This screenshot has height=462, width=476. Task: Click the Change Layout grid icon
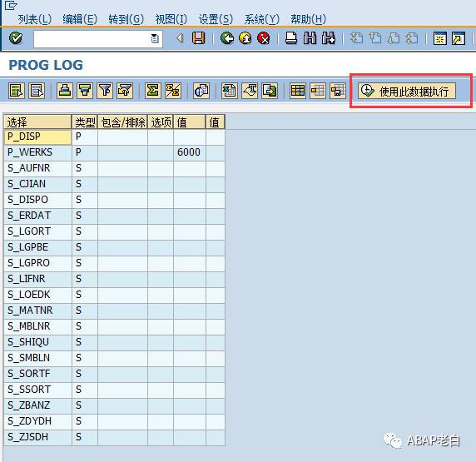click(298, 91)
